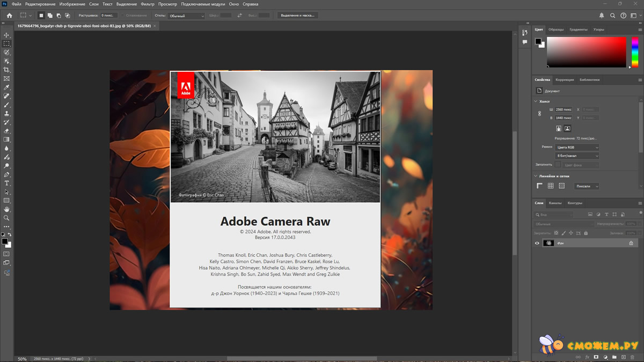
Task: Open the marquee tool preset picker
Action: (x=26, y=16)
